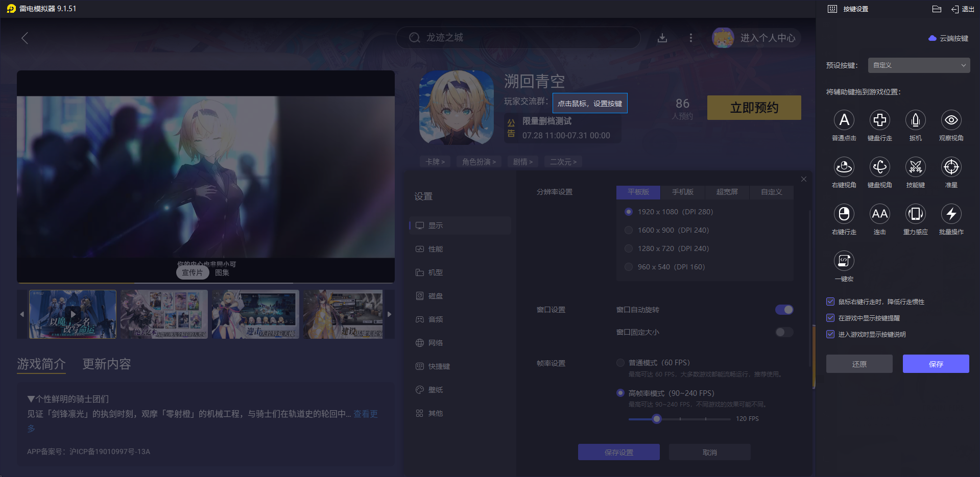Open 卡牌 tag
Image resolution: width=980 pixels, height=477 pixels.
[436, 162]
